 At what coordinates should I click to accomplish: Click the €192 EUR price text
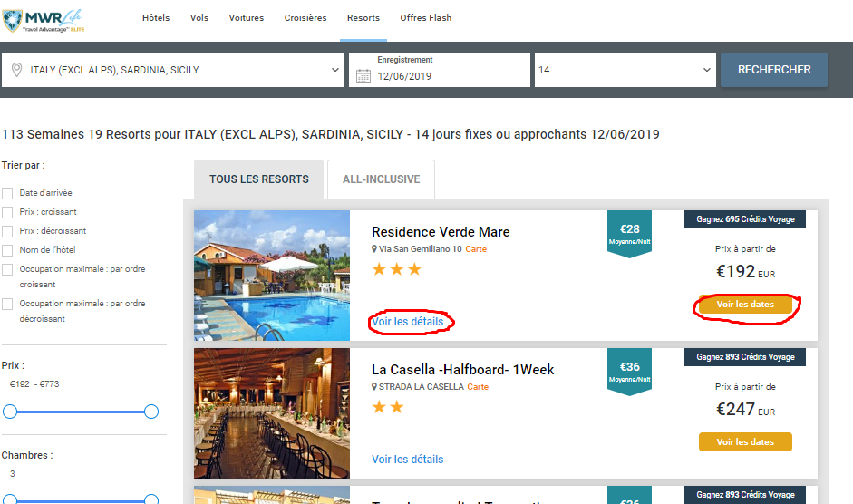coord(745,271)
